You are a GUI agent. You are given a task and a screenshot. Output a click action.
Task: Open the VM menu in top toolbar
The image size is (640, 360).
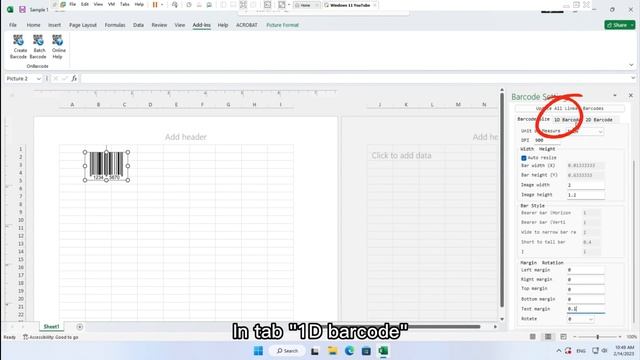[x=111, y=4]
